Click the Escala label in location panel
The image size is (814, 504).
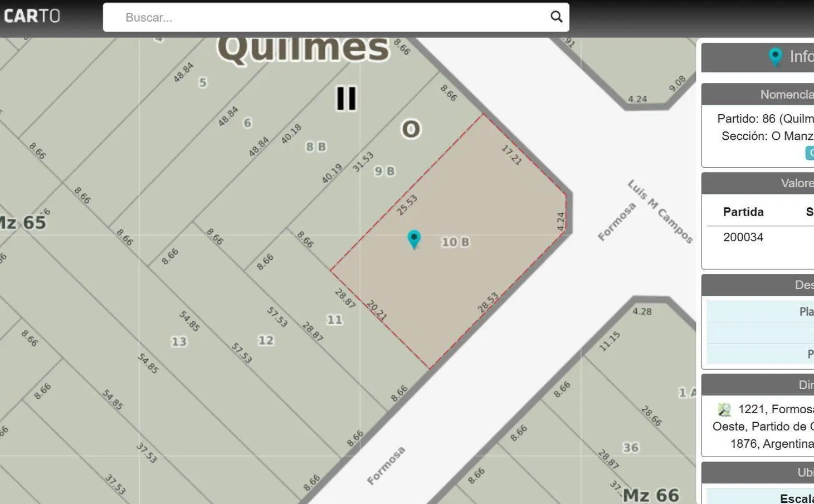pyautogui.click(x=797, y=498)
